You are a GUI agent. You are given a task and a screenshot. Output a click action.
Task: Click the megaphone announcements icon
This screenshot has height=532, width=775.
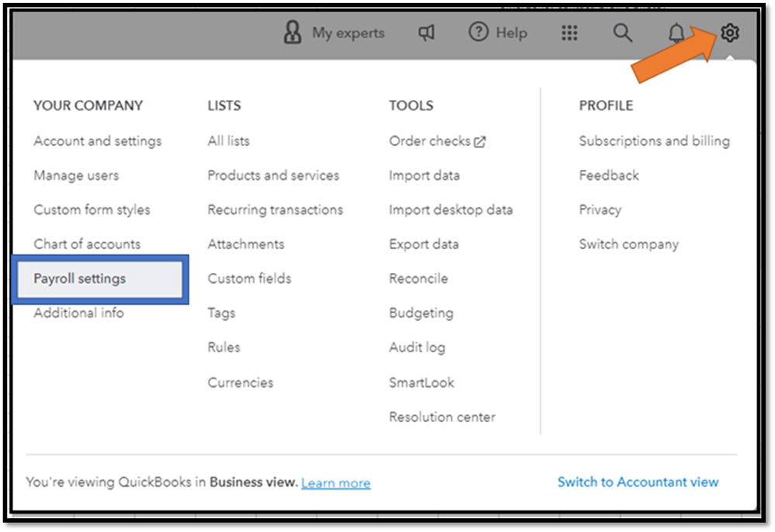(x=427, y=33)
